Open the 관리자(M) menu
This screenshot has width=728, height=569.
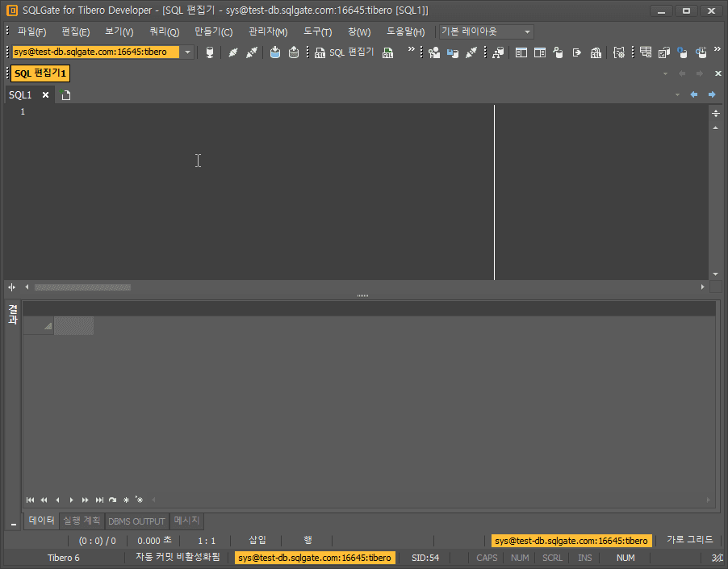point(268,31)
